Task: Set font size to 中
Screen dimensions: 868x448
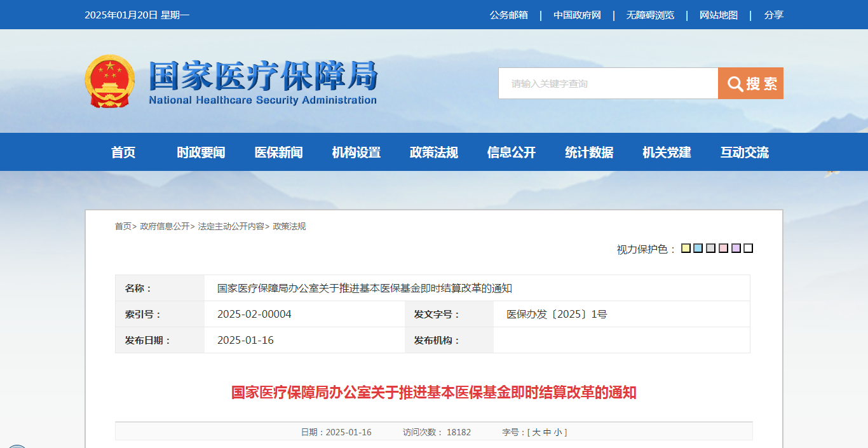Action: 547,432
